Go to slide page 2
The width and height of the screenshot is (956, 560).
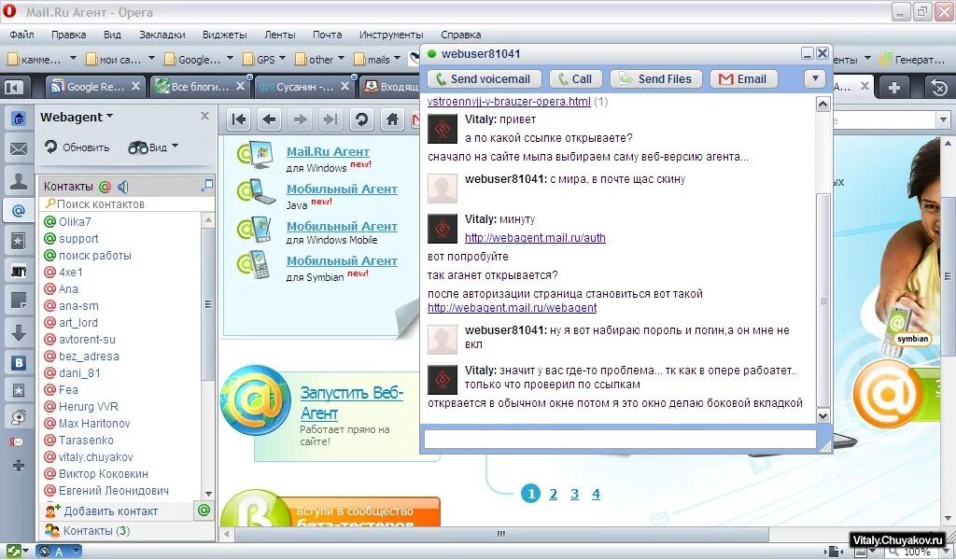(x=553, y=494)
